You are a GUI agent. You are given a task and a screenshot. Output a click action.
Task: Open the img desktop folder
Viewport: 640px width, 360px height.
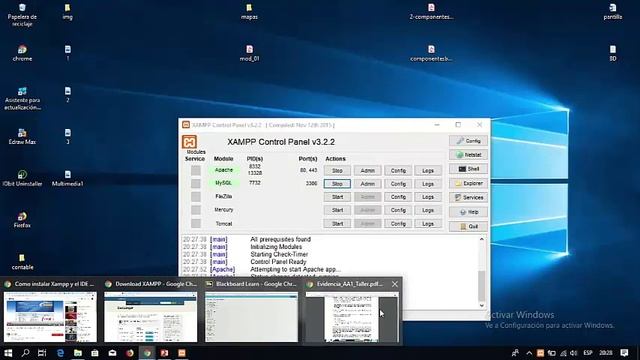[x=68, y=12]
